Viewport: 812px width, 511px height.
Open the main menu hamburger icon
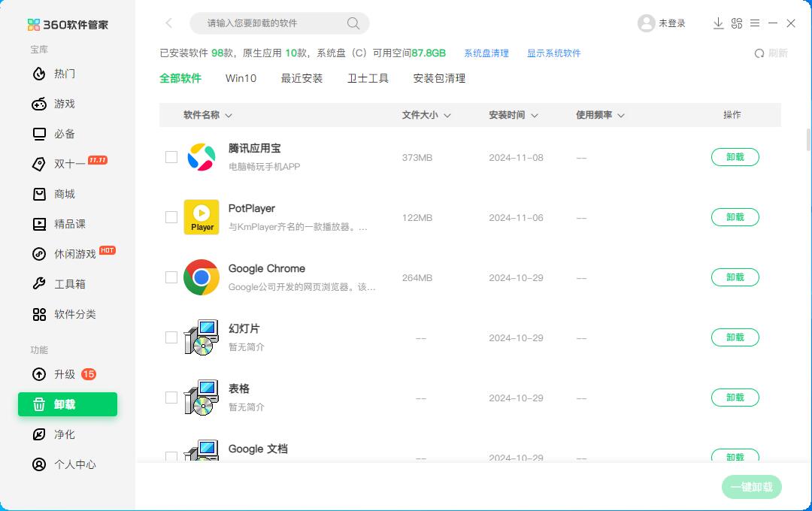755,23
